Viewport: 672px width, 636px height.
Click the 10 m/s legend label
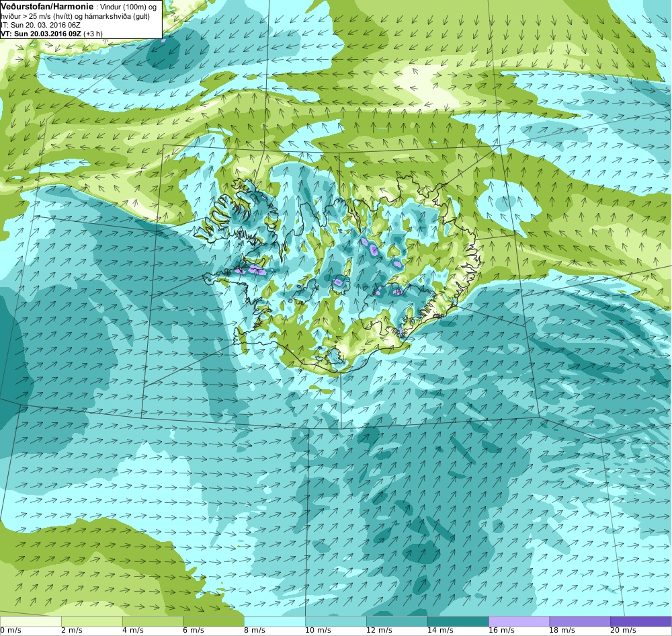pyautogui.click(x=318, y=630)
